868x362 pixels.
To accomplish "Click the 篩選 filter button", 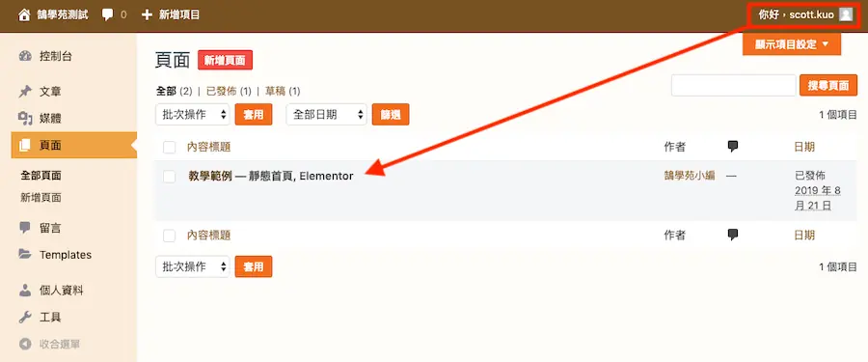I will pyautogui.click(x=391, y=115).
